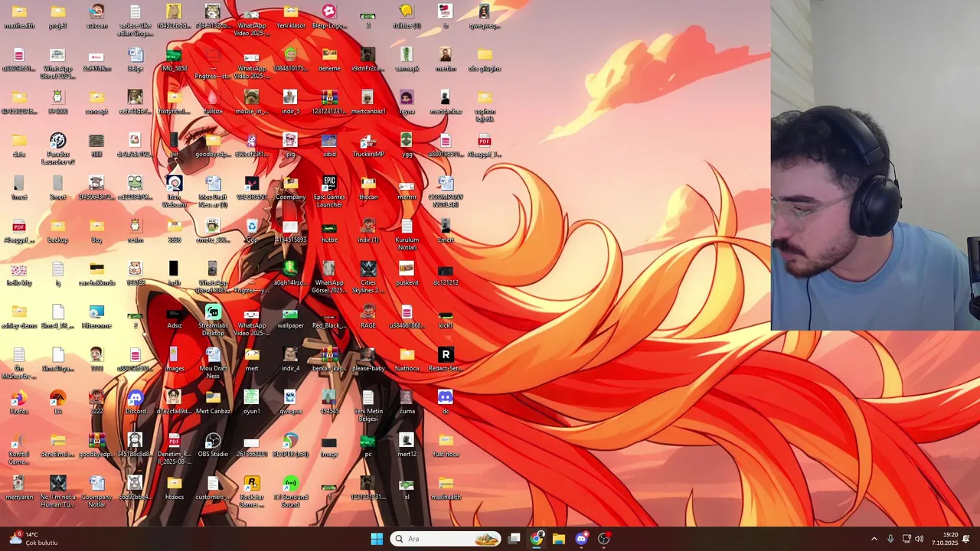Select the Blerp-Logo file icon
This screenshot has width=980, height=551.
pos(329,16)
